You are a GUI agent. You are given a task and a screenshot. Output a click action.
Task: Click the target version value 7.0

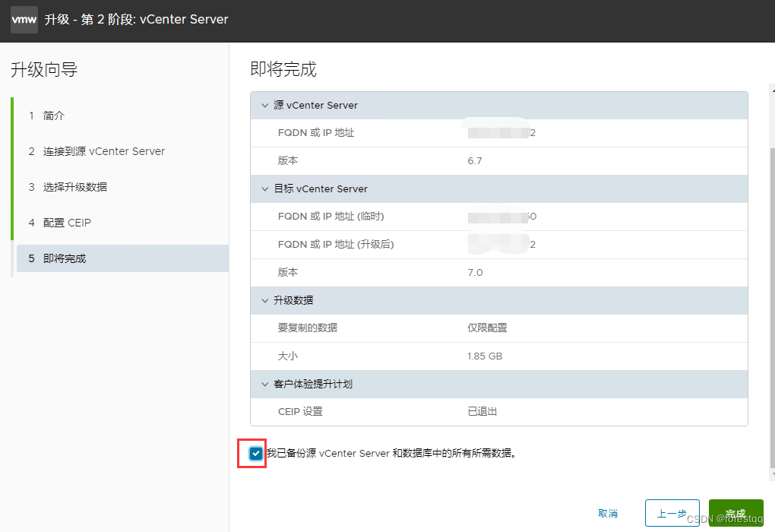click(x=475, y=272)
